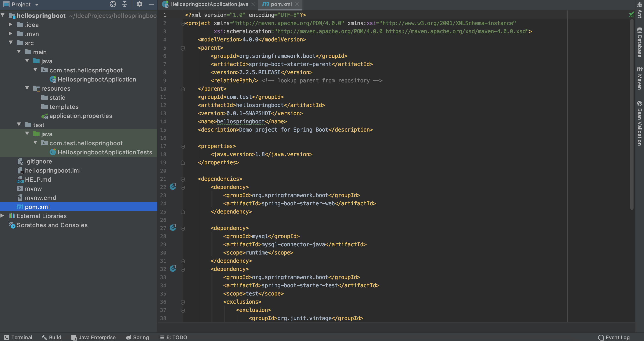Click the editor vertical scrollbar
This screenshot has height=341, width=644.
click(x=632, y=113)
